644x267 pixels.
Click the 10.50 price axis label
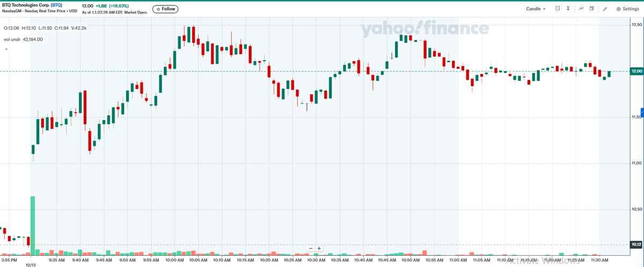point(636,209)
